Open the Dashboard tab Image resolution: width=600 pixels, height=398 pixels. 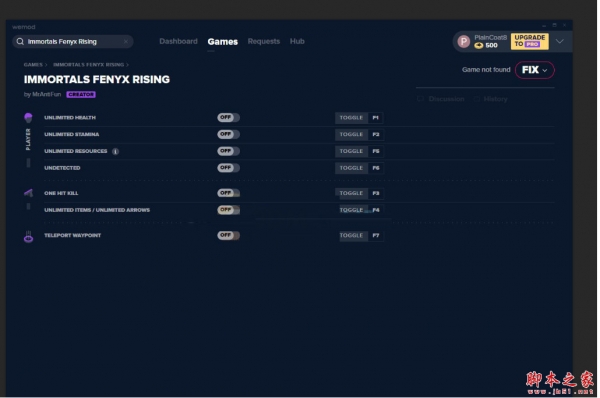[178, 41]
